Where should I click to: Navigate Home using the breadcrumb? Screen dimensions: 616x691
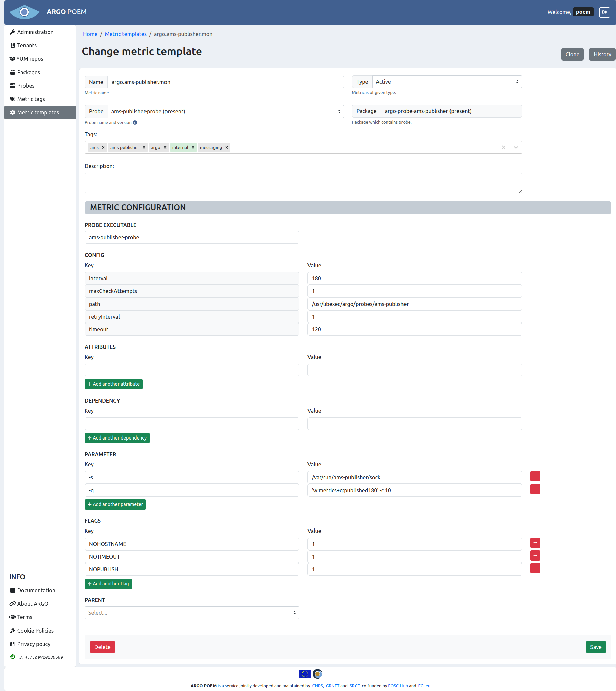(x=90, y=34)
